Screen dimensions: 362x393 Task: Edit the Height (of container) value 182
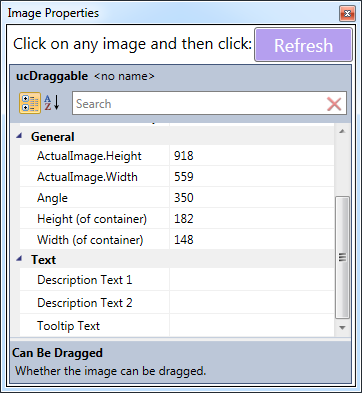click(x=252, y=219)
